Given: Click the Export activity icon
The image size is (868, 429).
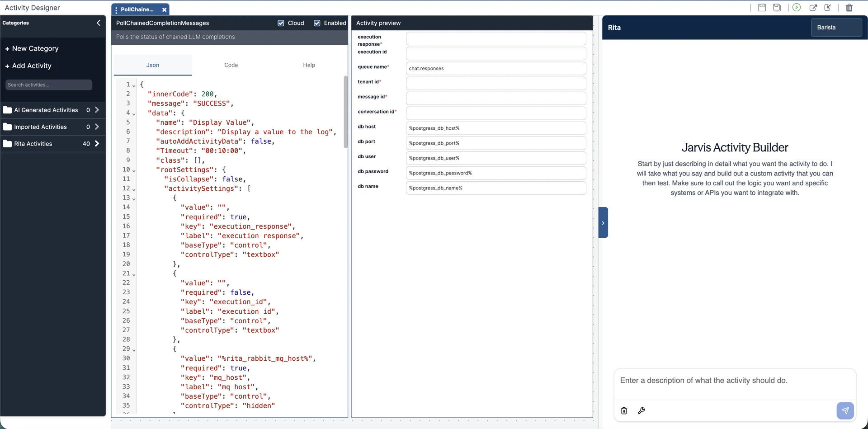Looking at the screenshot, I should point(813,7).
